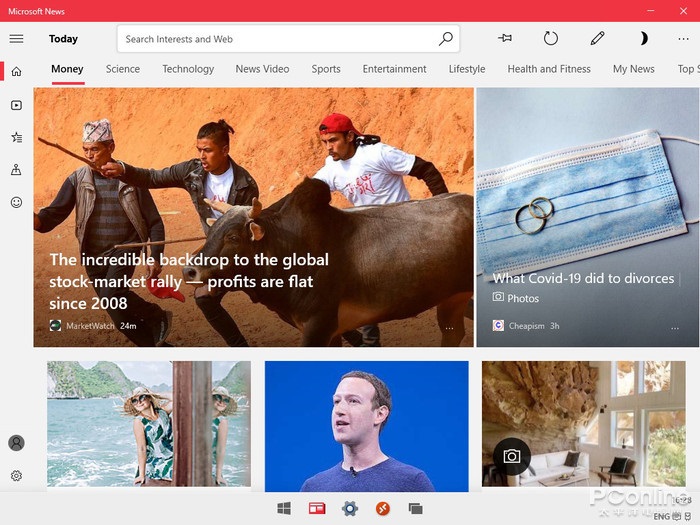Image resolution: width=700 pixels, height=525 pixels.
Task: Open the more options ellipsis in header
Action: (683, 39)
